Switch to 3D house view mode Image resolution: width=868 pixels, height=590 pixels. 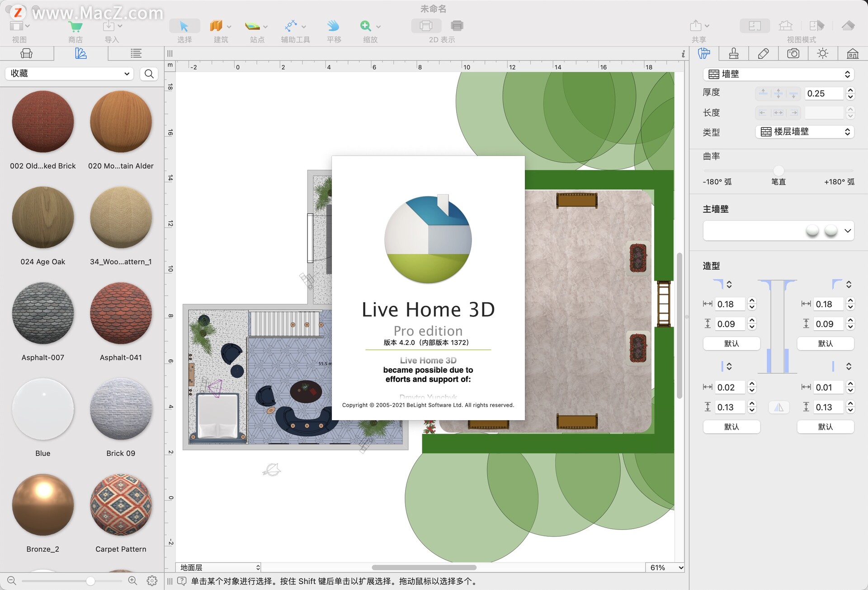click(x=786, y=26)
